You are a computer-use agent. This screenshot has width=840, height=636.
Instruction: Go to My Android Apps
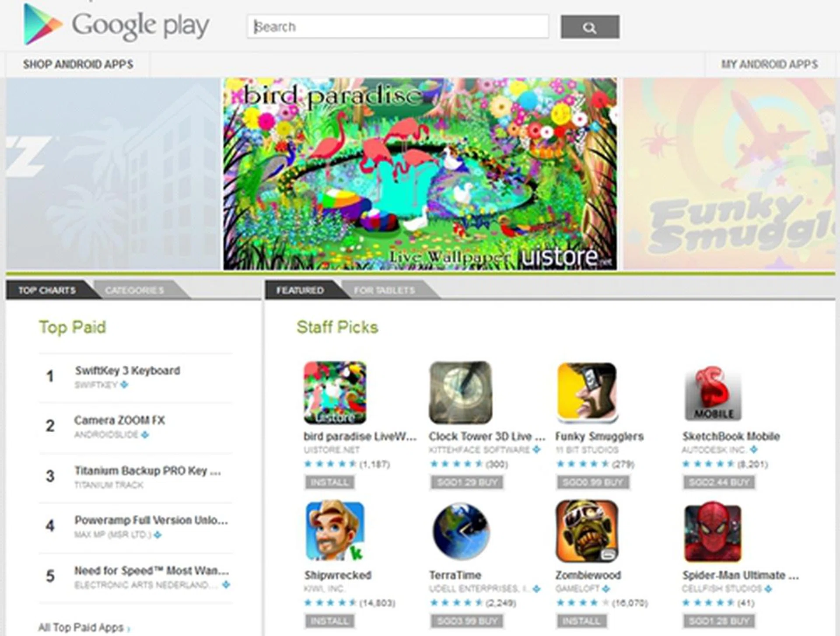tap(769, 64)
